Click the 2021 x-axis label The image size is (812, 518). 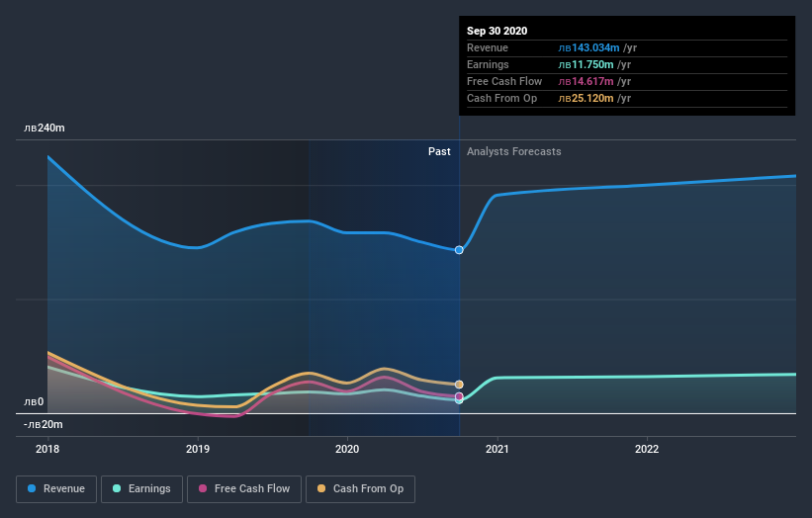[x=497, y=449]
